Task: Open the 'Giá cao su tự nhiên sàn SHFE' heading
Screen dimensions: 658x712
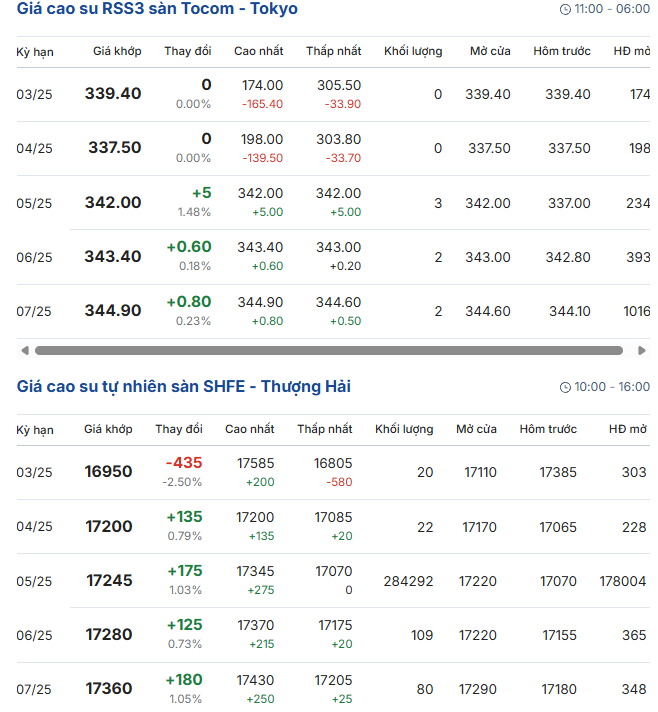Action: point(183,387)
